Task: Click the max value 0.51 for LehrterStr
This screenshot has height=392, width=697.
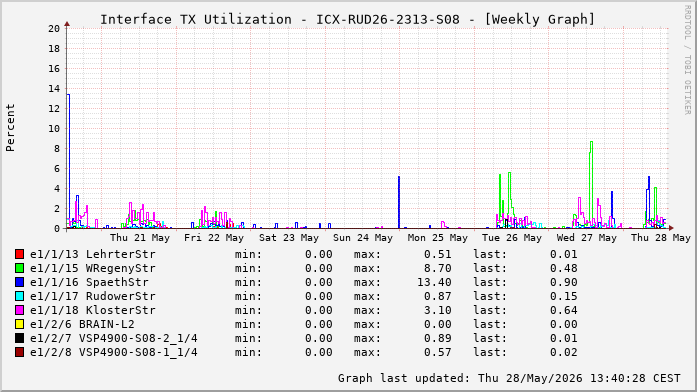Action: [438, 254]
